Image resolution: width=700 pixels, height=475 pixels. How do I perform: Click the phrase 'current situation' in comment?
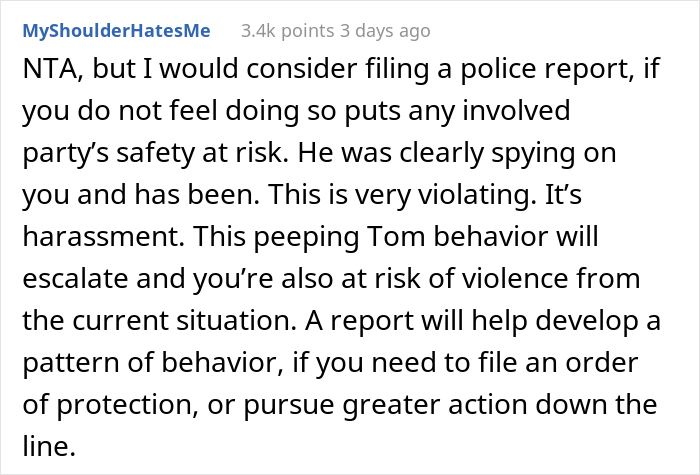[181, 320]
